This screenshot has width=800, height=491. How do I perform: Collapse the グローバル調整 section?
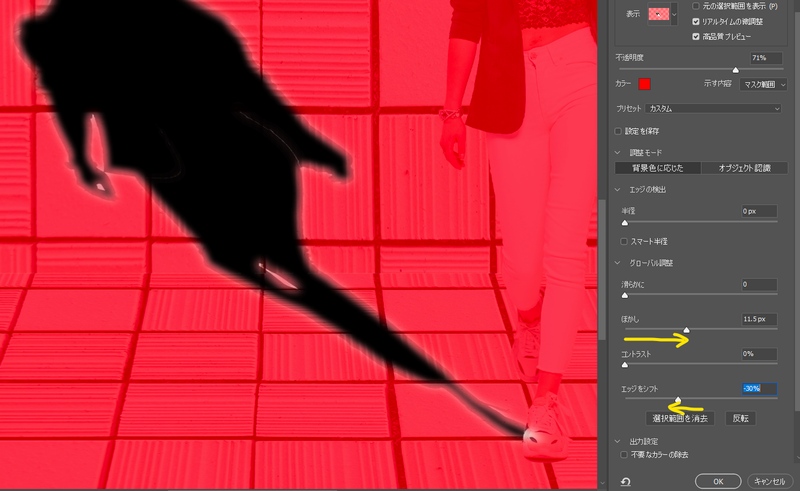[x=618, y=262]
